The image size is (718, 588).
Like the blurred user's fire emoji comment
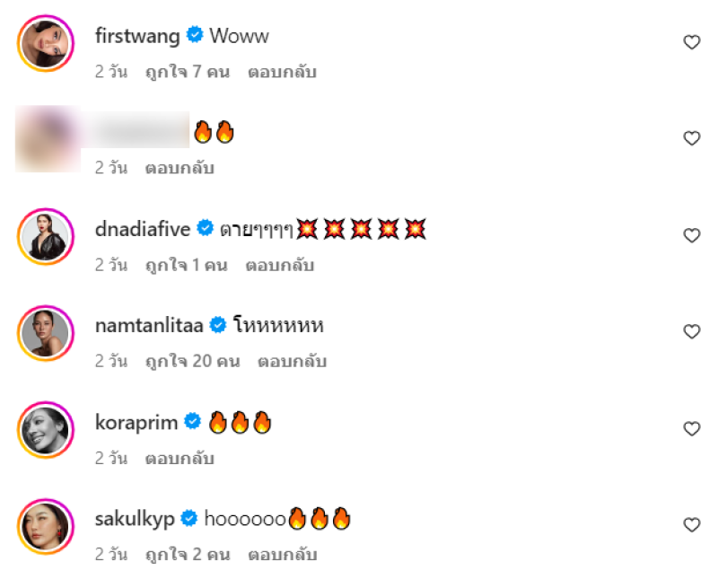(x=691, y=138)
